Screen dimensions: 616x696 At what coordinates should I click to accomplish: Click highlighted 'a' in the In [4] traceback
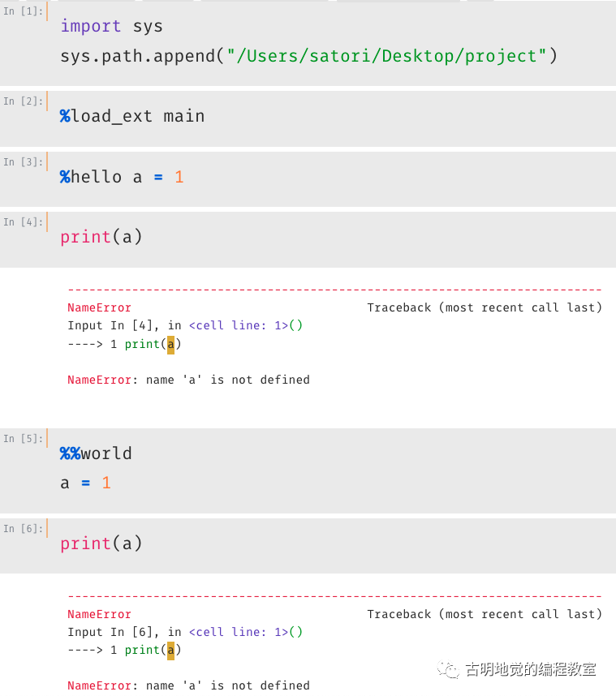pos(170,344)
